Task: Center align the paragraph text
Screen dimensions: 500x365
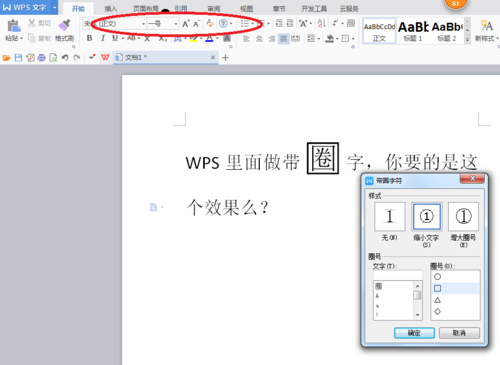Action: point(259,39)
